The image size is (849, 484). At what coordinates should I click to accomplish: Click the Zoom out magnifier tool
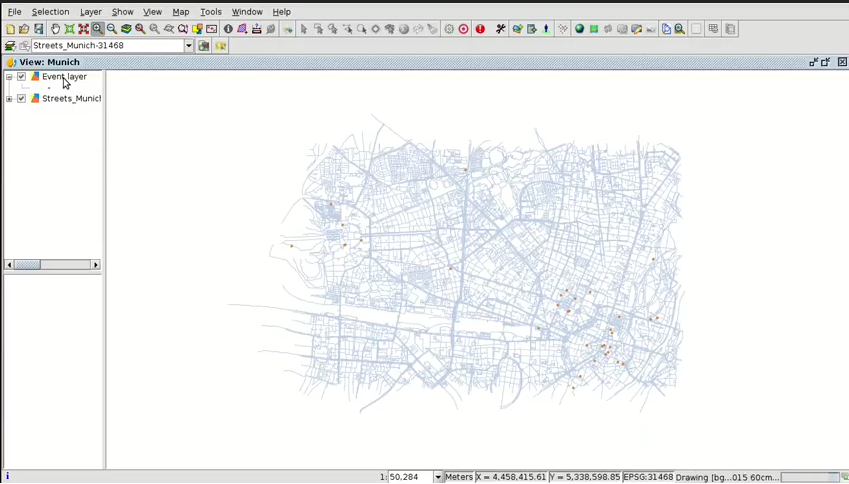pyautogui.click(x=112, y=29)
